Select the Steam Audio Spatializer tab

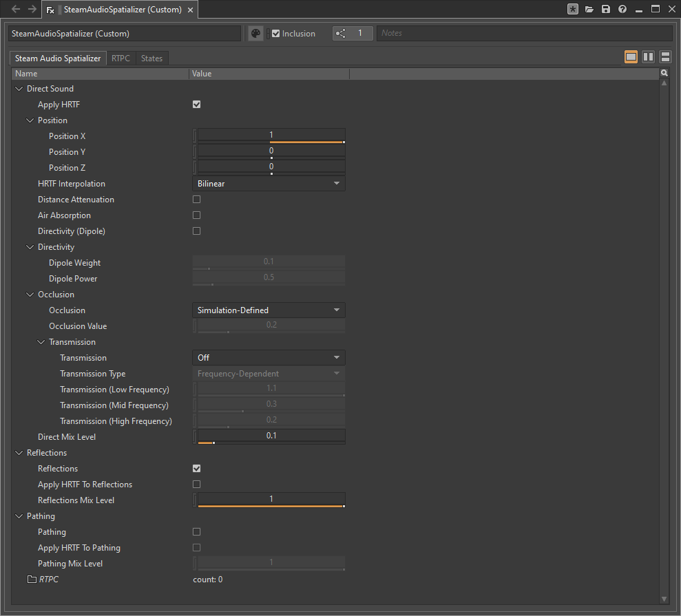pyautogui.click(x=58, y=59)
